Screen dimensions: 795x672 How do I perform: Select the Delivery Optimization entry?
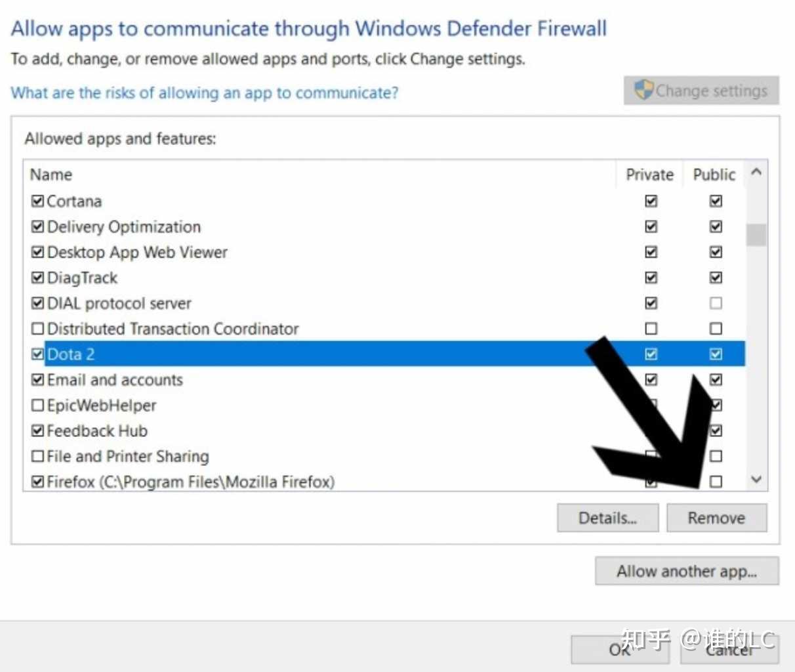click(x=124, y=226)
